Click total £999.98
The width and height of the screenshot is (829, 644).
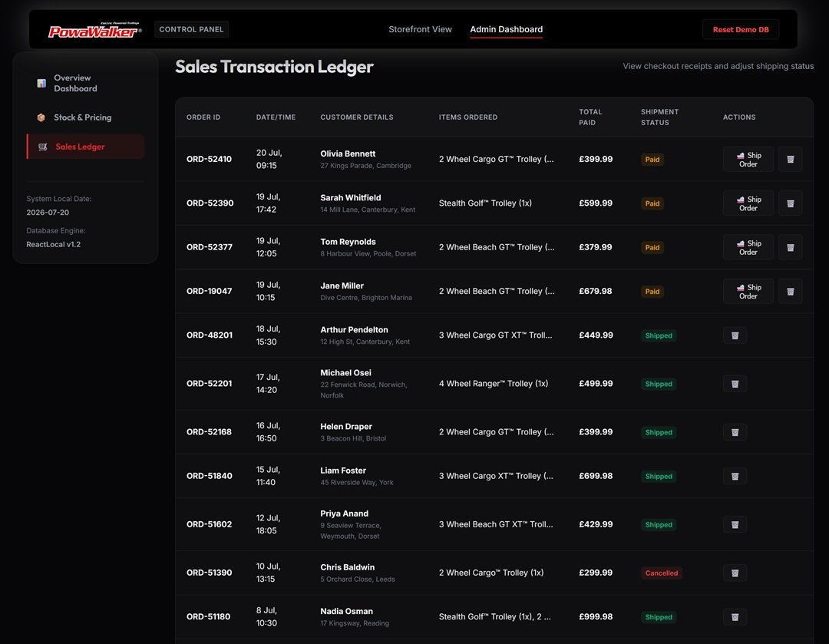pyautogui.click(x=596, y=616)
